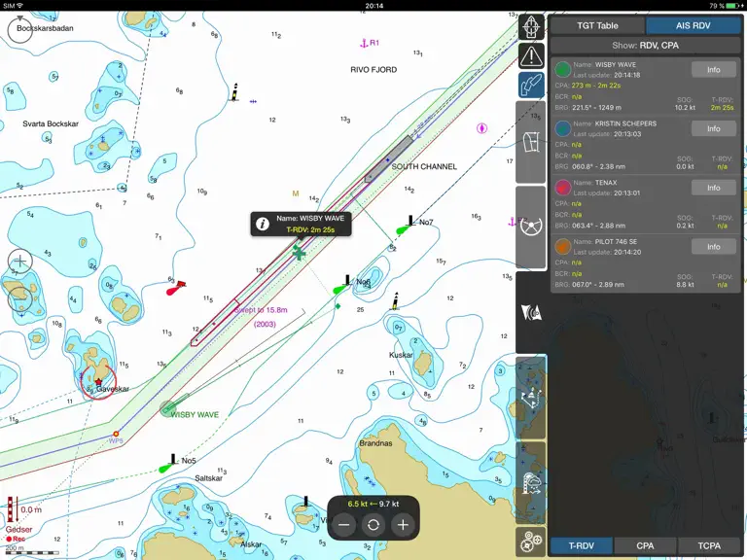Tap the own-ship center icon

pos(531,26)
